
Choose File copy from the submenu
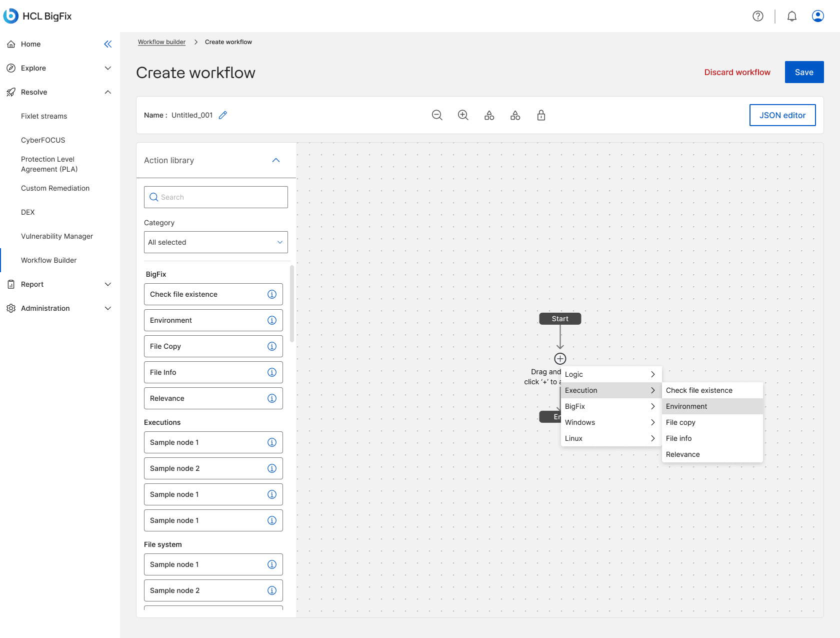(712, 422)
